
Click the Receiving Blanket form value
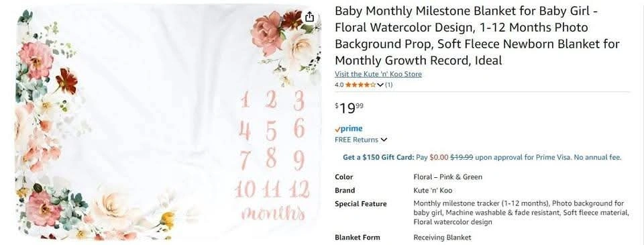pyautogui.click(x=442, y=237)
